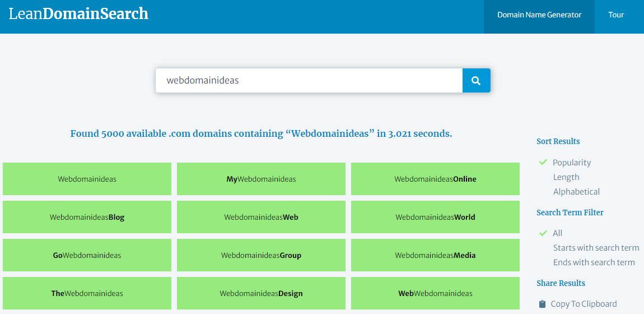Open the WebdomainideasBlog domain result
Image resolution: width=644 pixels, height=314 pixels.
coord(87,218)
